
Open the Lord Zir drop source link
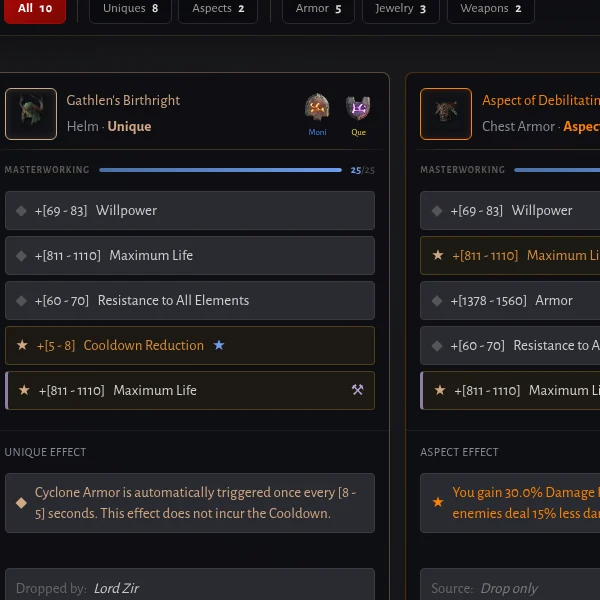116,588
